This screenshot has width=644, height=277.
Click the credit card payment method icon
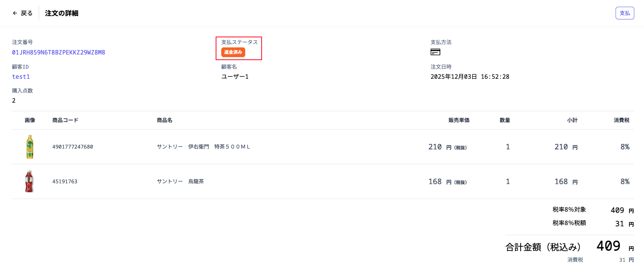tap(435, 52)
